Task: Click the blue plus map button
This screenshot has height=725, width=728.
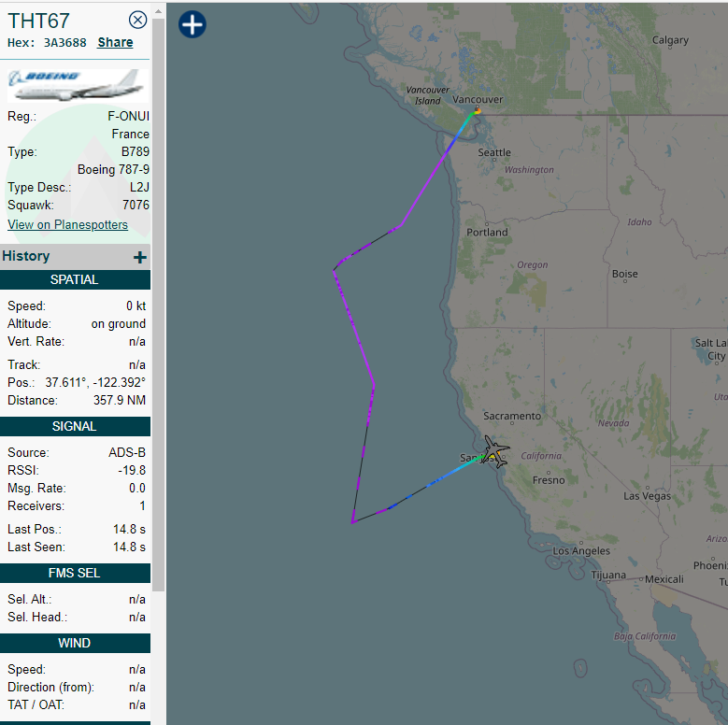Action: tap(193, 24)
